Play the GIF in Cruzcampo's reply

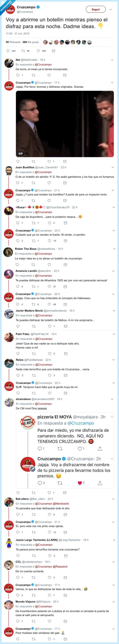click(65, 124)
